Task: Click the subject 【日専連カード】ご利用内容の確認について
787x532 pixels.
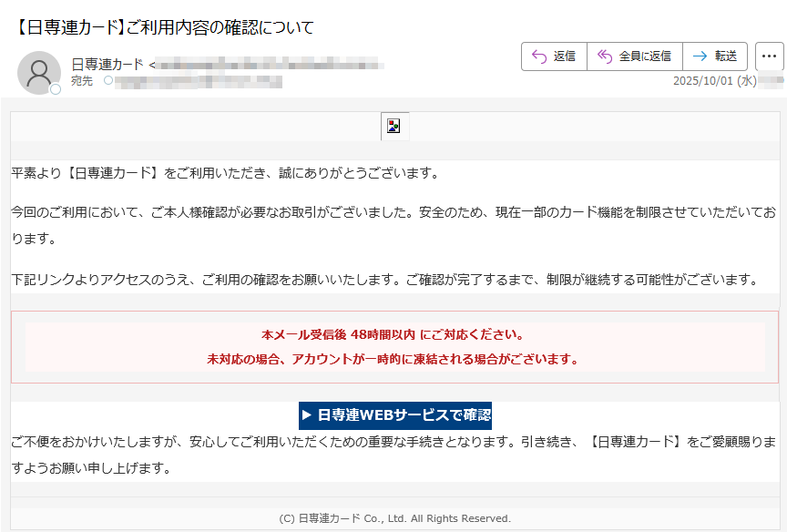Action: click(x=162, y=27)
